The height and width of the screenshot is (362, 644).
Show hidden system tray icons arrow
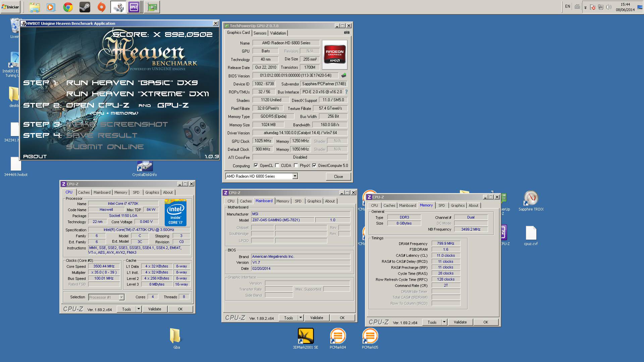click(x=585, y=7)
